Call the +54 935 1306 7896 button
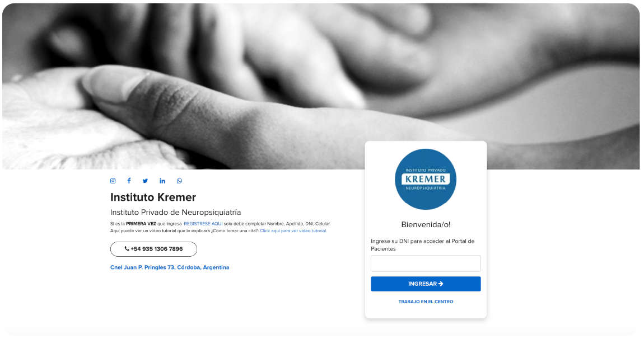This screenshot has width=644, height=339. (x=153, y=249)
